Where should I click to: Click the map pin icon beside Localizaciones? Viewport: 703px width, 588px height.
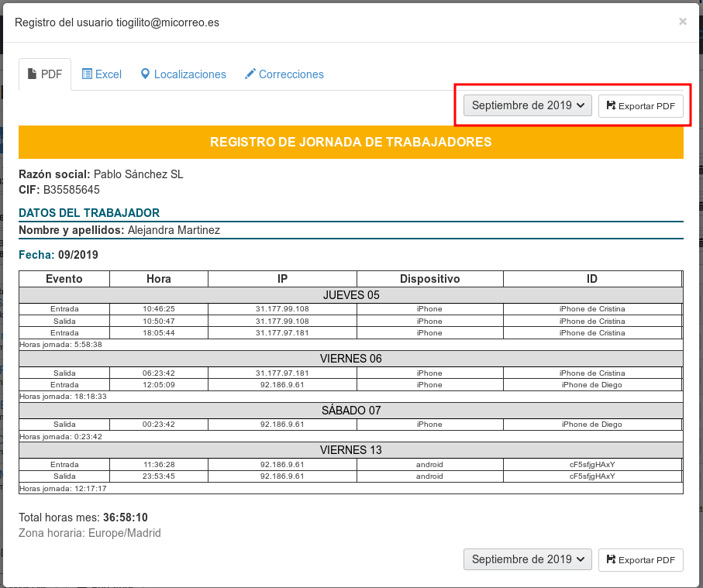[x=145, y=74]
